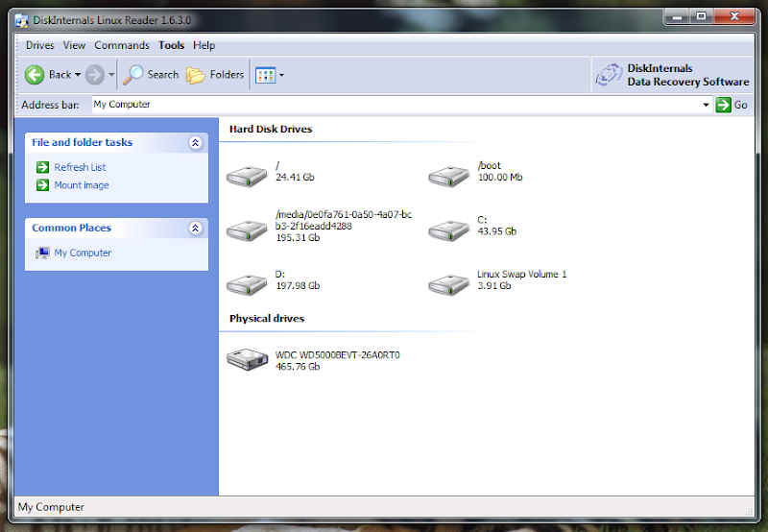Click the 465.76 Gb size text
Screen dimensions: 768x532
click(x=298, y=367)
